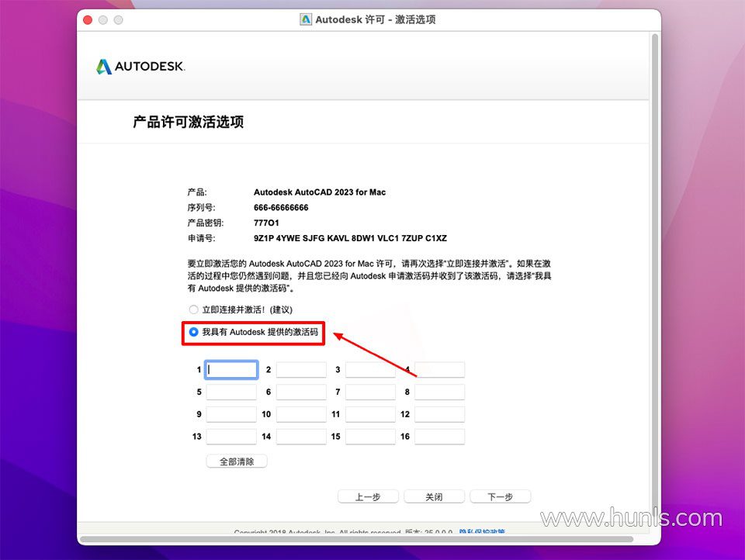Click activation code field 16
The width and height of the screenshot is (745, 560).
(x=439, y=437)
